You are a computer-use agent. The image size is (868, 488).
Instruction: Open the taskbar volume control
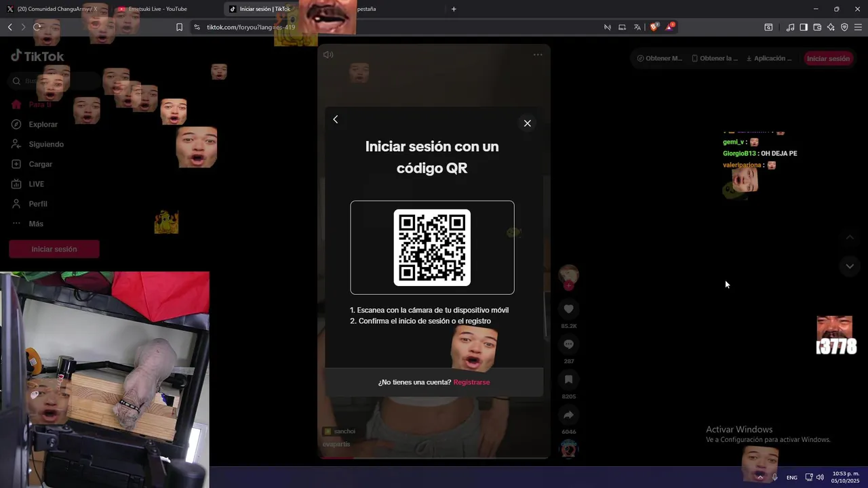820,477
